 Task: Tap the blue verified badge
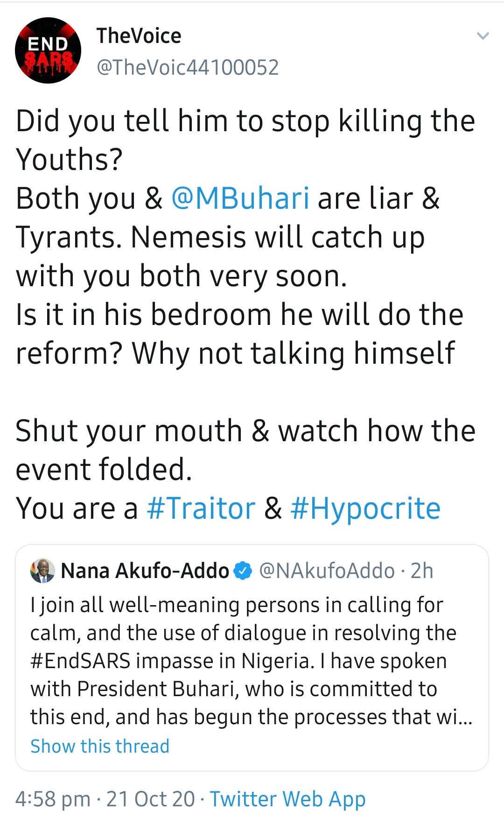(x=243, y=571)
